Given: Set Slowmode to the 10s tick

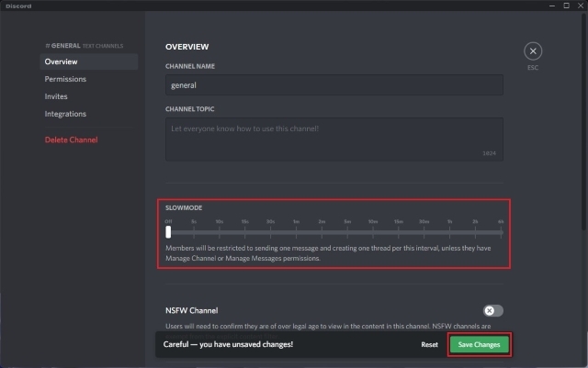Looking at the screenshot, I should pos(220,232).
